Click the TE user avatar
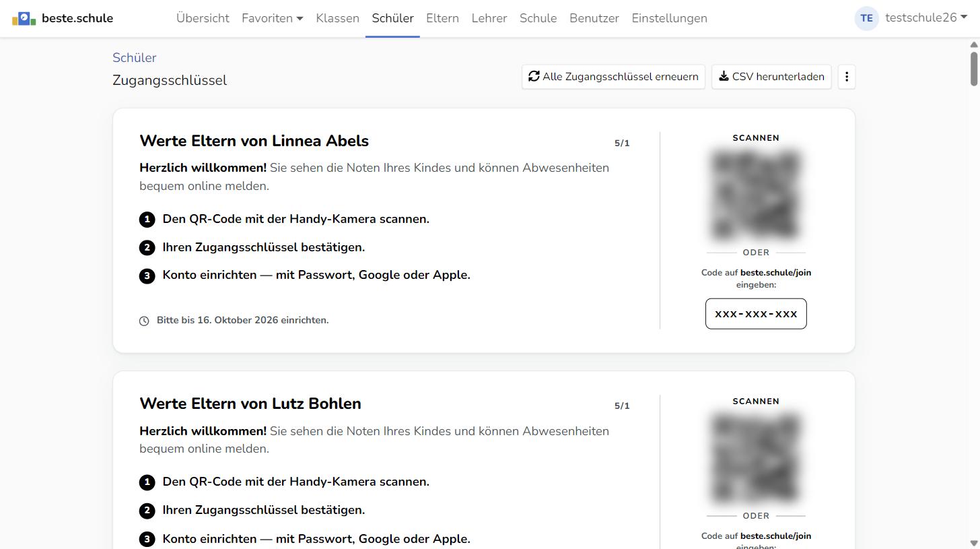Screen dimensions: 980x549 click(866, 18)
